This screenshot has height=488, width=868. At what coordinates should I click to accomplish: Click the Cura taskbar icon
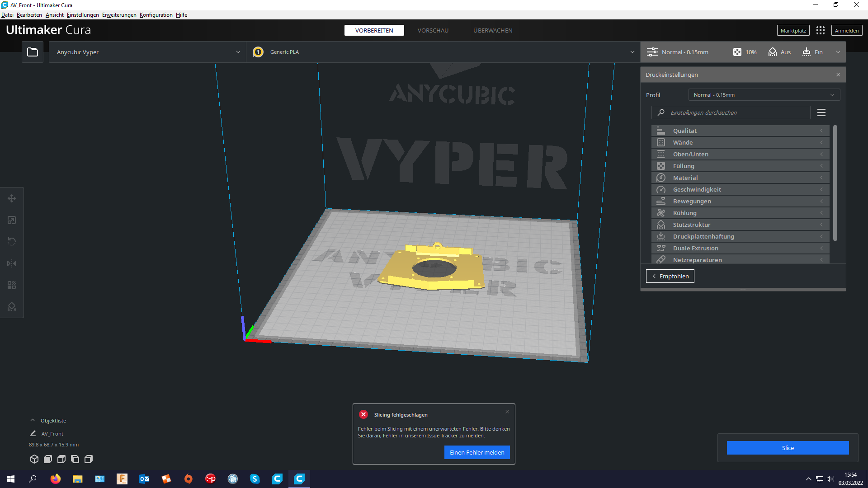pos(299,479)
